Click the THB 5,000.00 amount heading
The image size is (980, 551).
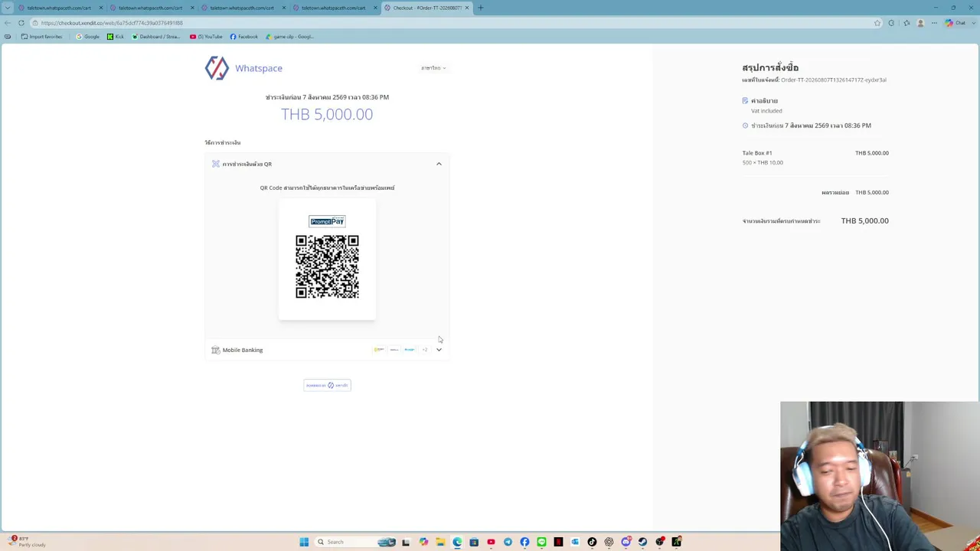pos(327,114)
